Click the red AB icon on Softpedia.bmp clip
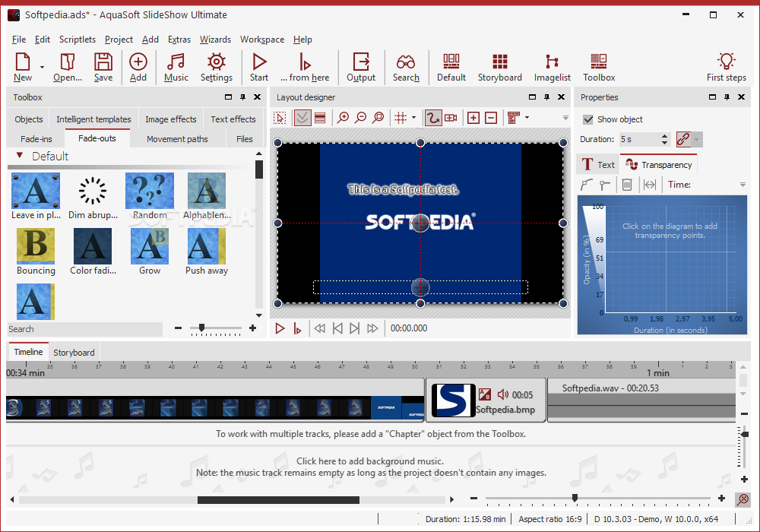 [485, 394]
